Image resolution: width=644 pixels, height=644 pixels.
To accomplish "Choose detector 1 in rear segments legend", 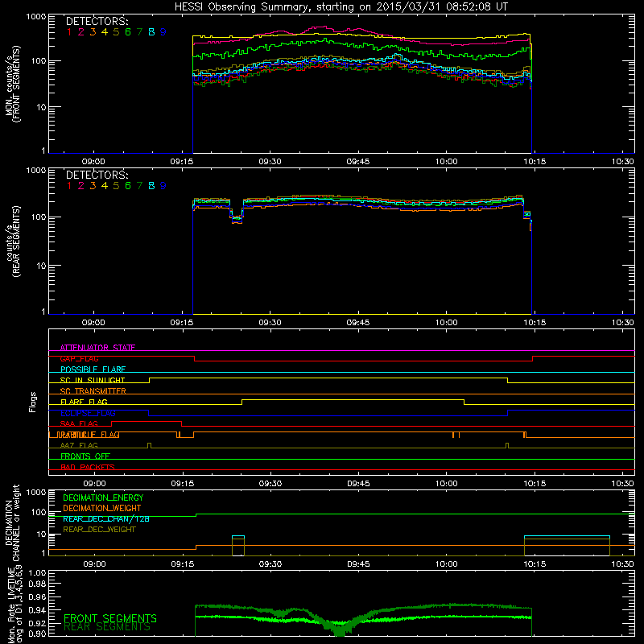I will 69,186.
